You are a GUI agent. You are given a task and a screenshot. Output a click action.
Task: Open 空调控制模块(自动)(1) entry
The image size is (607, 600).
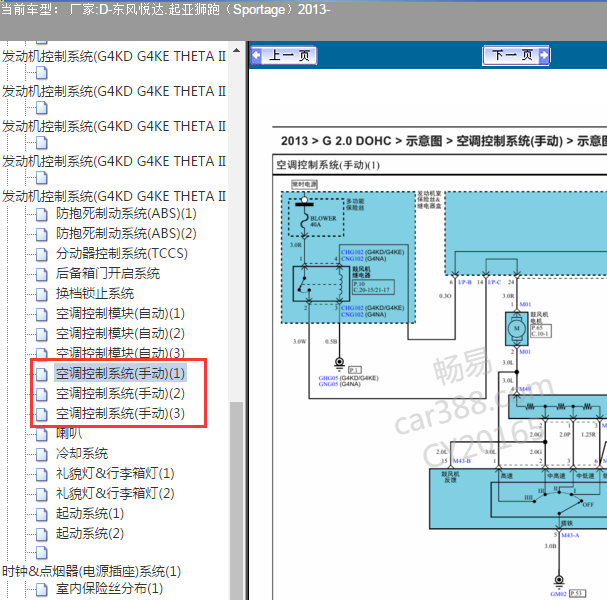[120, 313]
